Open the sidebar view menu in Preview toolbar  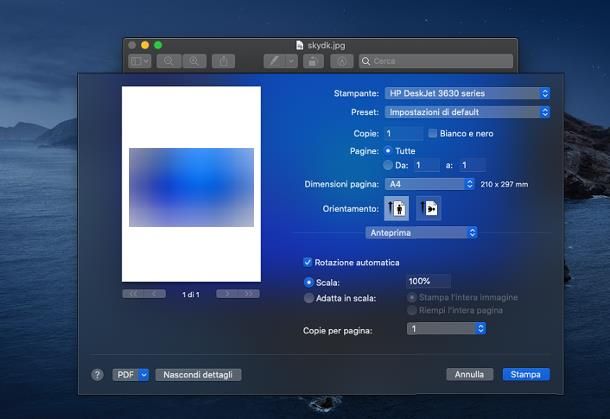(140, 61)
